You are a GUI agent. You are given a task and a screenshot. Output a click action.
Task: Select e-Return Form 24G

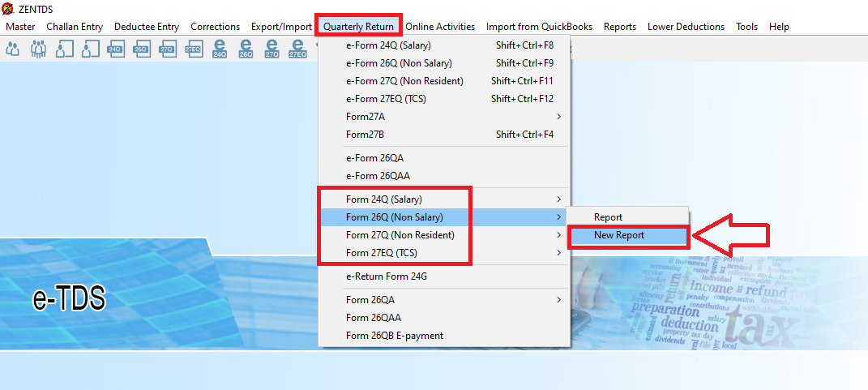444,276
